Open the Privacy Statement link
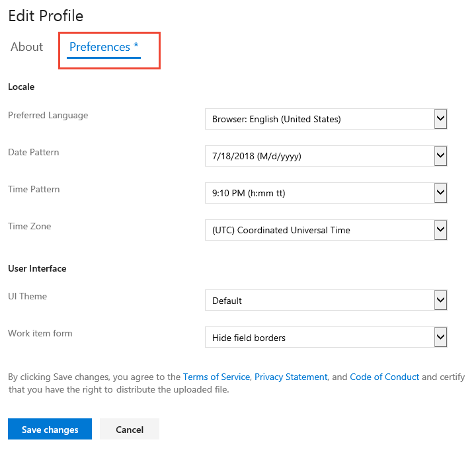Screen dimensions: 476x458 [291, 377]
